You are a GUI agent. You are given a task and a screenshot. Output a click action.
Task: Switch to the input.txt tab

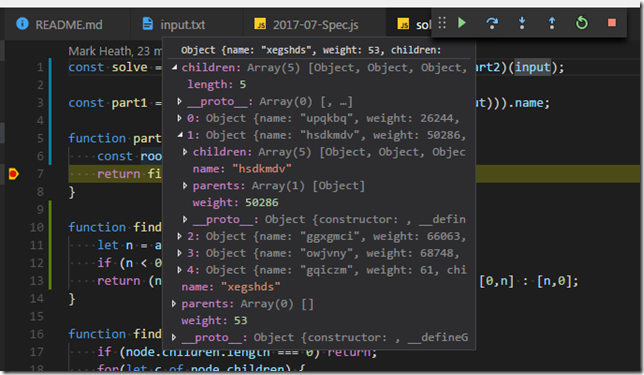pyautogui.click(x=173, y=25)
